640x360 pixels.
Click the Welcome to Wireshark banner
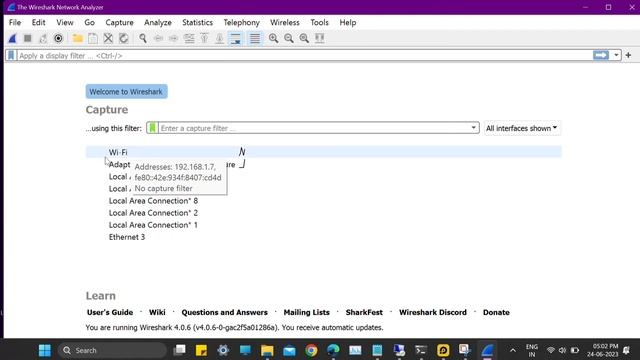point(126,91)
